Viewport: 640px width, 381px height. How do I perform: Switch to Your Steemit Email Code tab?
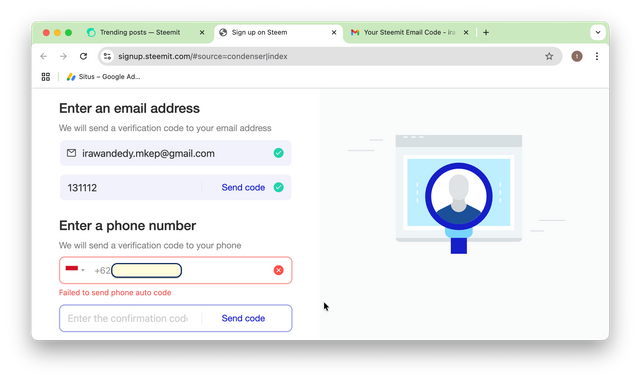pos(403,32)
